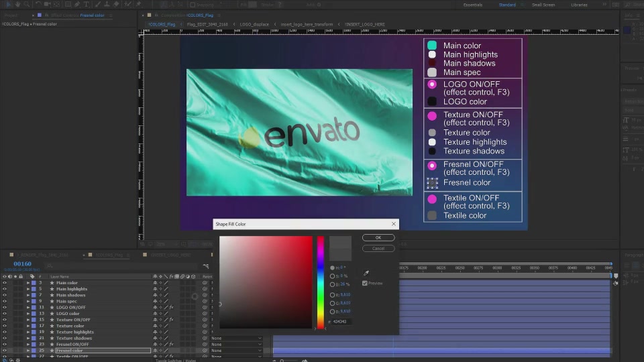
Task: Switch to the Small Screen workspace
Action: click(x=543, y=5)
